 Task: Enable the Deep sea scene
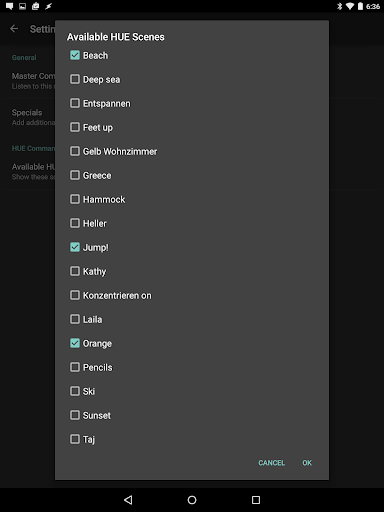coord(75,79)
